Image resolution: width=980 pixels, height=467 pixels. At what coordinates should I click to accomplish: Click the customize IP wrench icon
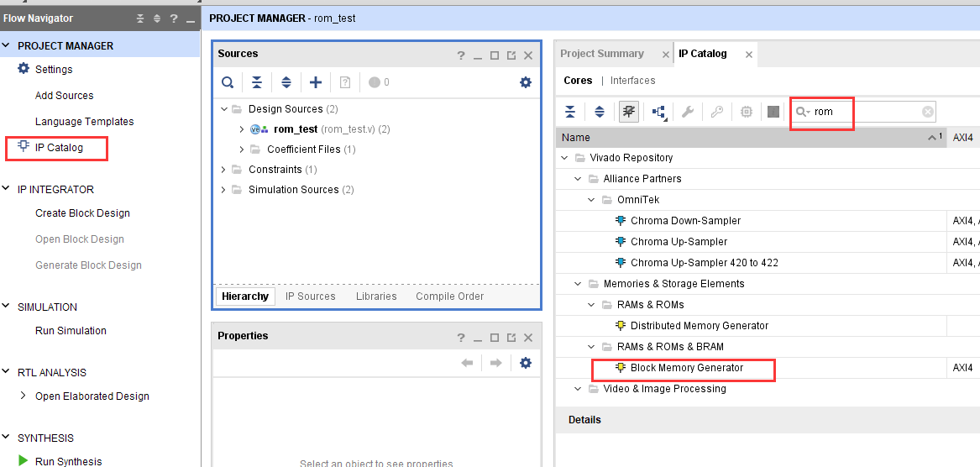point(687,112)
